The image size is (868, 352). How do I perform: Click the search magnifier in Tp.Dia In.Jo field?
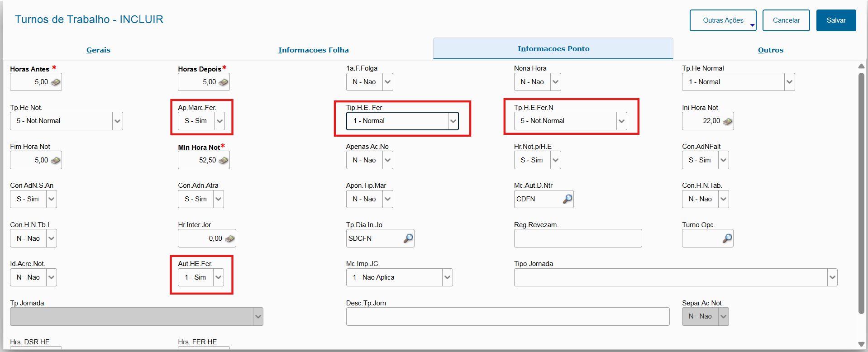[408, 238]
